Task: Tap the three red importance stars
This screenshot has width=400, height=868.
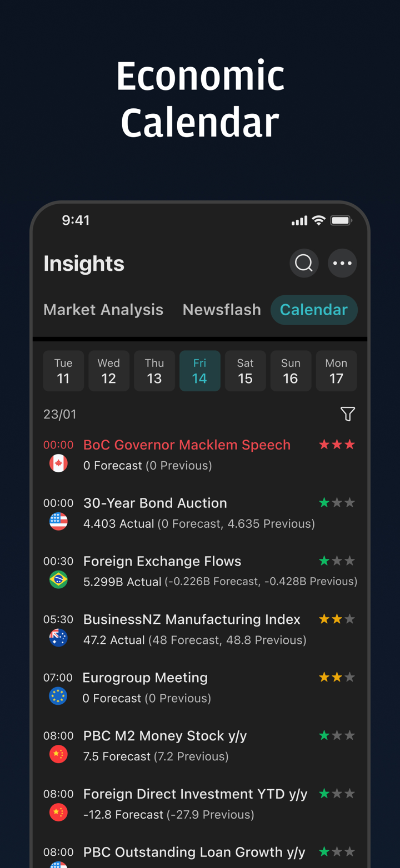Action: click(x=337, y=445)
